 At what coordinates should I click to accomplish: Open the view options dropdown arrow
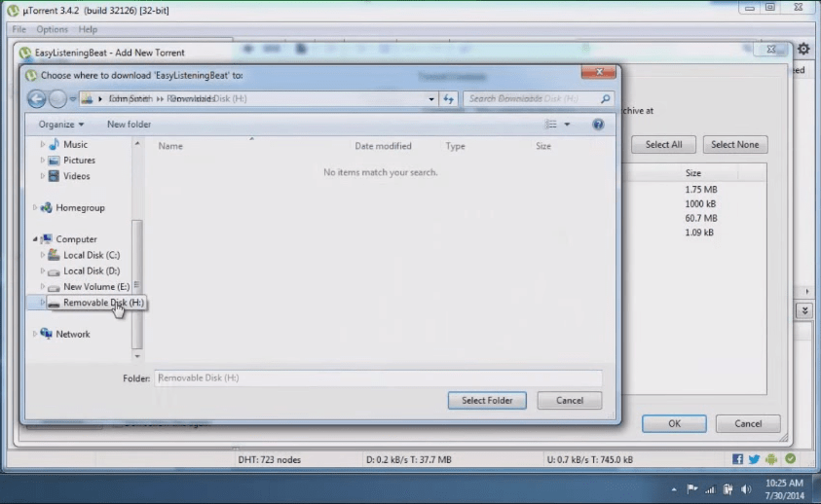click(x=567, y=124)
